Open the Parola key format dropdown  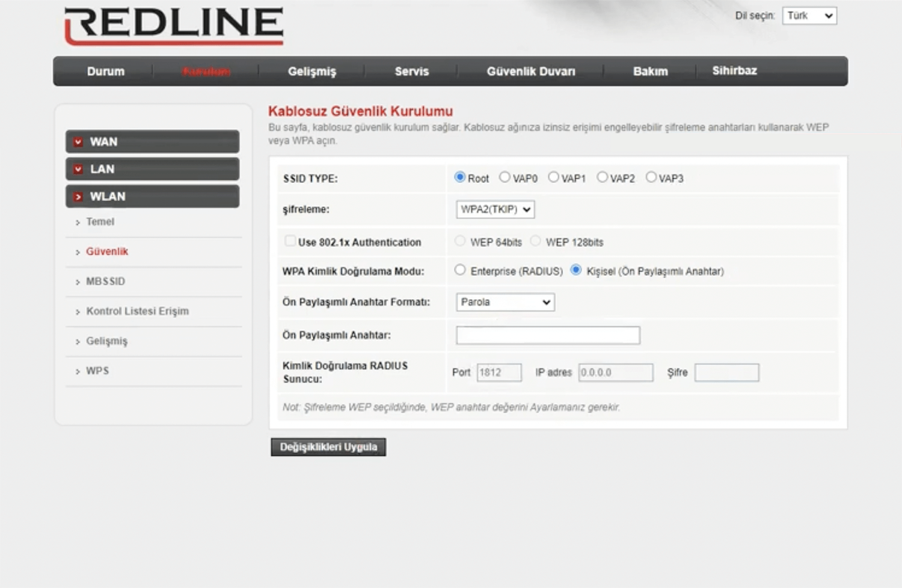(x=505, y=302)
